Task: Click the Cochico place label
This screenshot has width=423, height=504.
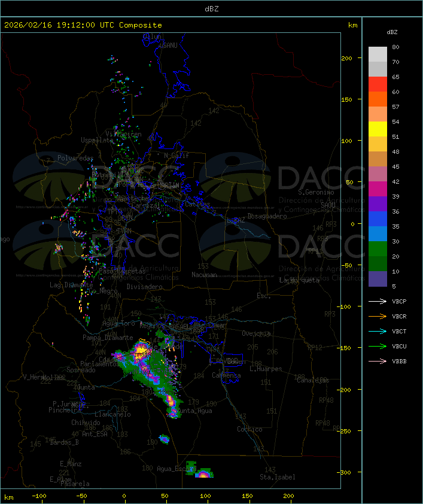Action: [249, 429]
